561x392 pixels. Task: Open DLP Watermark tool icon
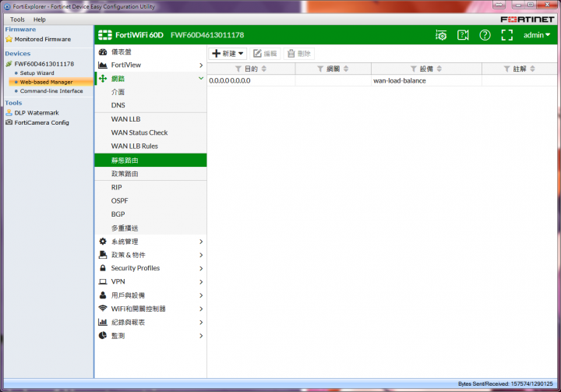[9, 113]
